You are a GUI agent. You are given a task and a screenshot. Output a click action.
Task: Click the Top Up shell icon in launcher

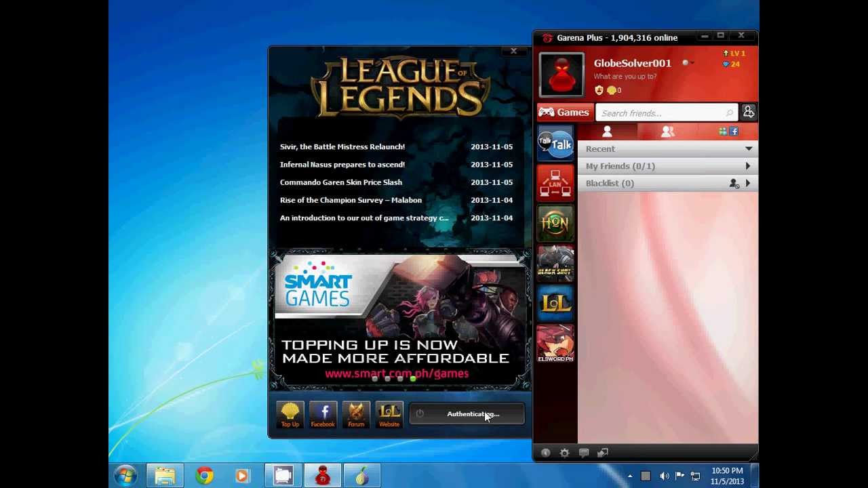pyautogui.click(x=290, y=415)
